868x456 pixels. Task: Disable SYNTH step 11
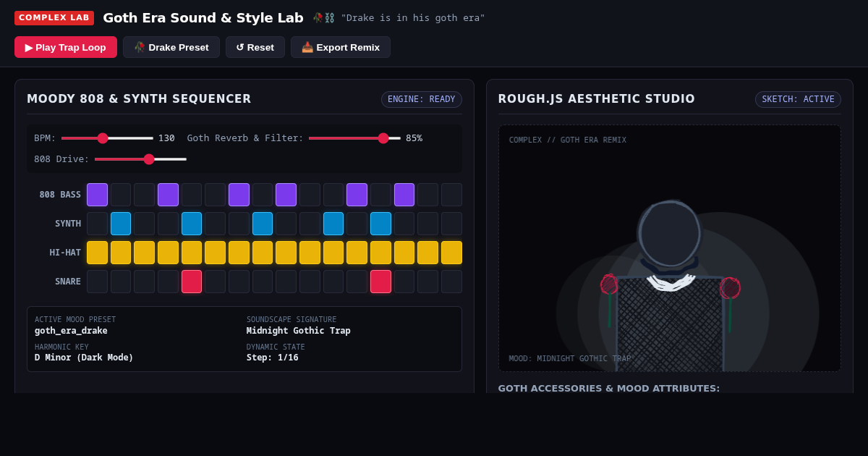click(333, 224)
